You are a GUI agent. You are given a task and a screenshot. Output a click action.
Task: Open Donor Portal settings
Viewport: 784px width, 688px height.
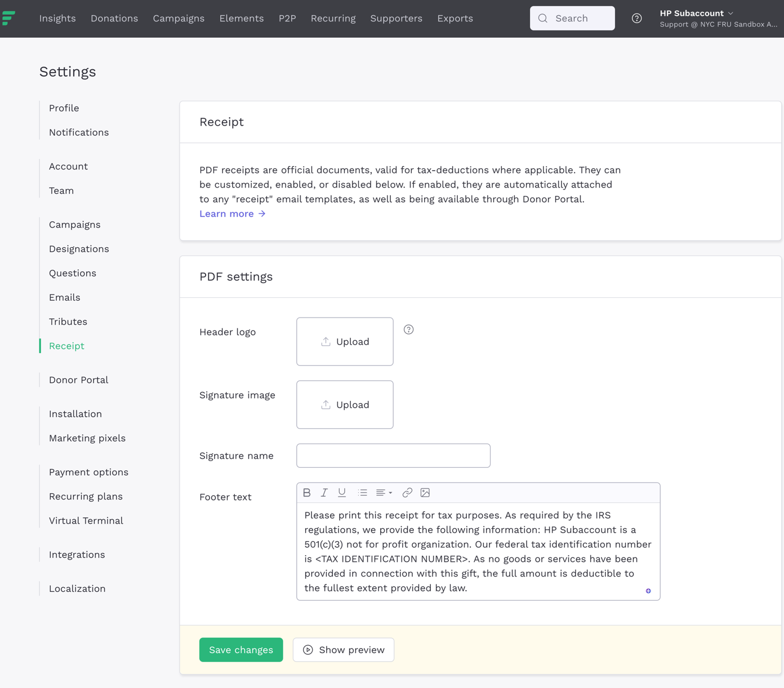click(x=79, y=380)
